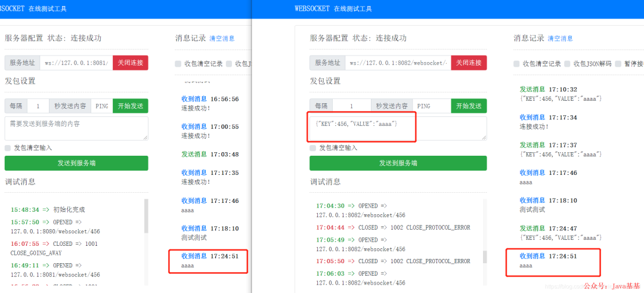Click left window log entry 15:48:34 初始化完成

point(48,209)
